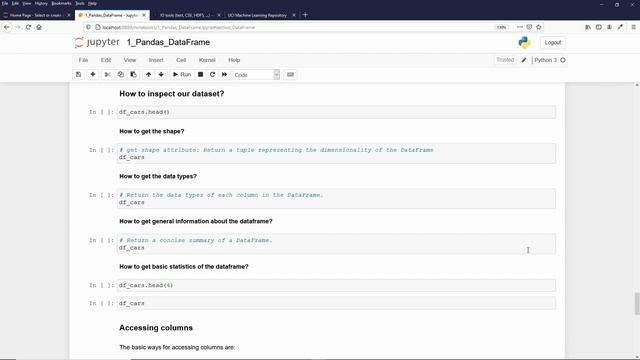This screenshot has height=360, width=640.
Task: Move selected cell down arrow
Action: tap(161, 75)
